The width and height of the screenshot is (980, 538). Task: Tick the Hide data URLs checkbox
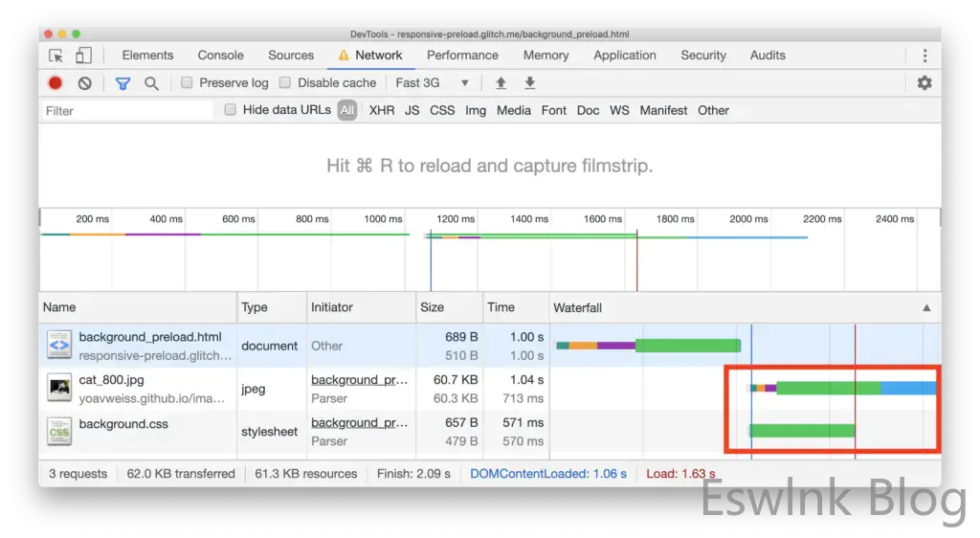tap(231, 110)
